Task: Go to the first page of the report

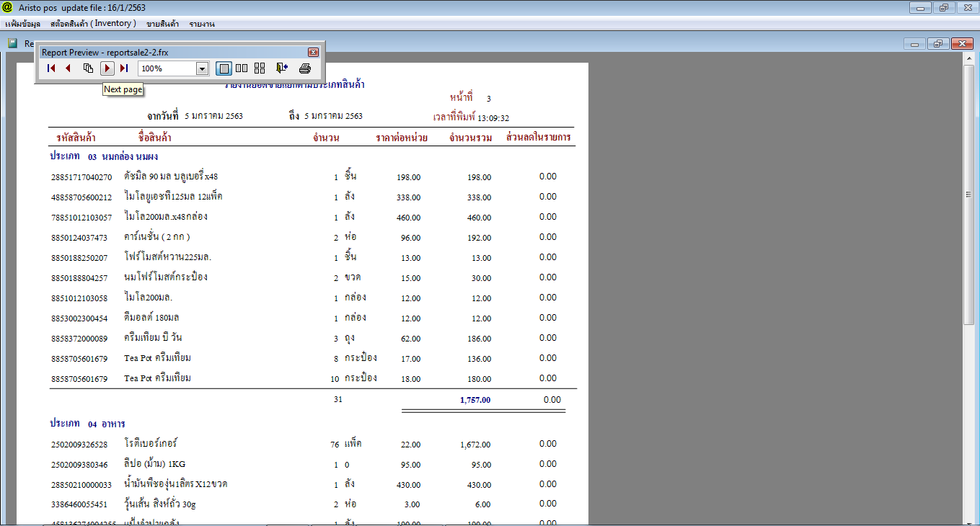Action: pyautogui.click(x=51, y=68)
